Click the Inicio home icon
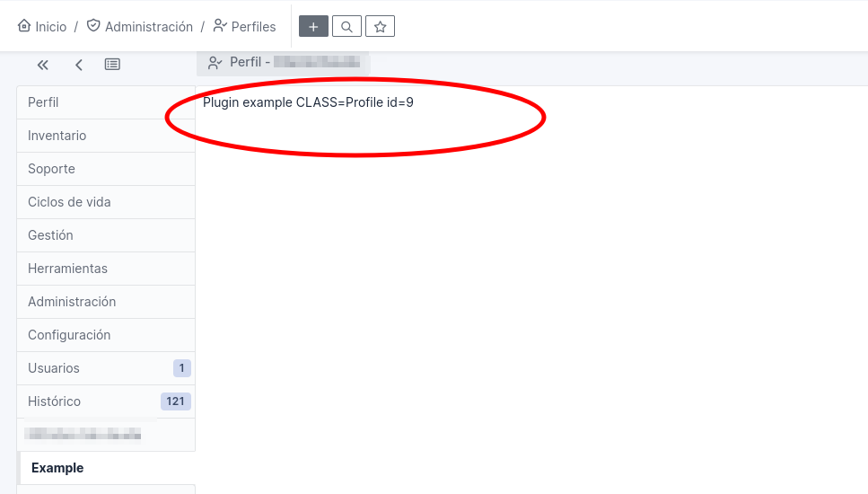Screen dimensions: 868x494 coord(24,25)
